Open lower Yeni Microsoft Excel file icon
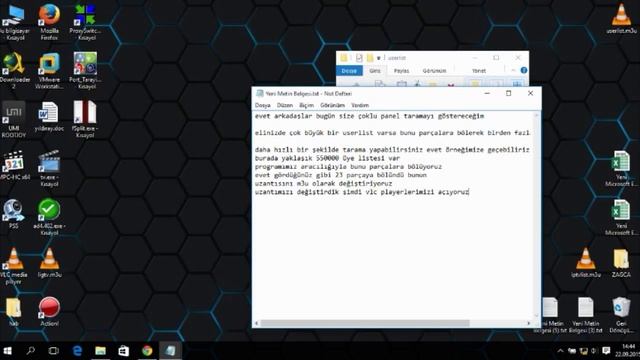This screenshot has height=360, width=640. [x=621, y=217]
